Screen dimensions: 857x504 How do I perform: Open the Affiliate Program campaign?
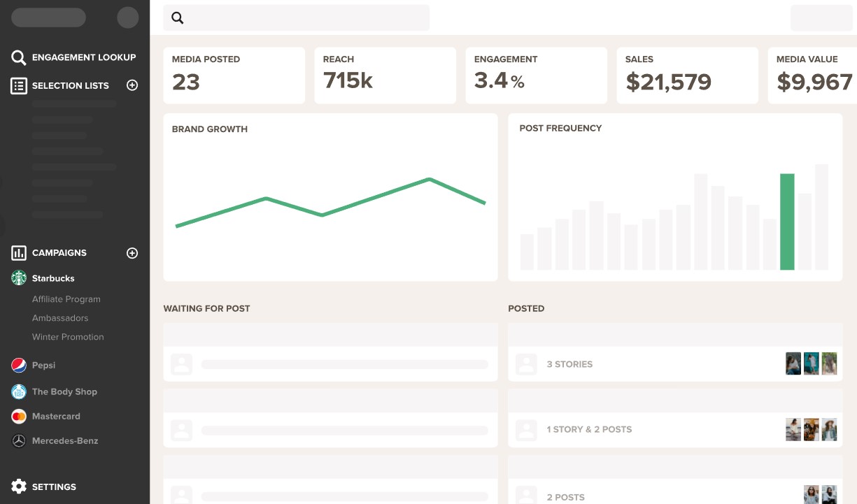(66, 299)
